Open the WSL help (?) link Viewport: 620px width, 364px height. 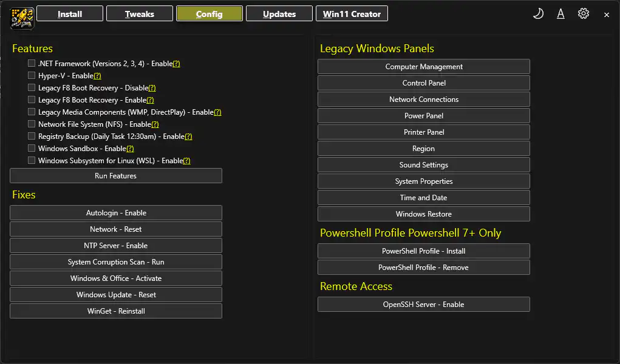point(186,161)
